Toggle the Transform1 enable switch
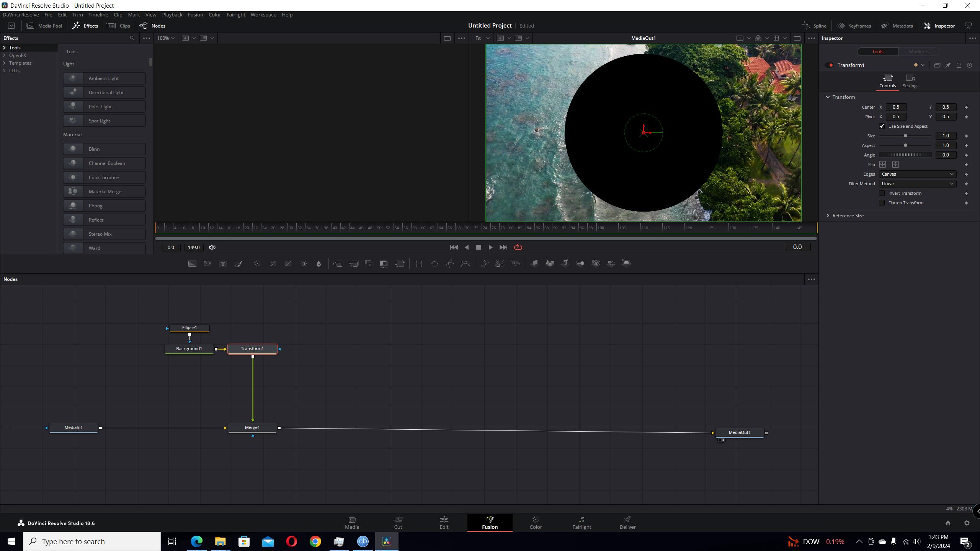 (830, 65)
